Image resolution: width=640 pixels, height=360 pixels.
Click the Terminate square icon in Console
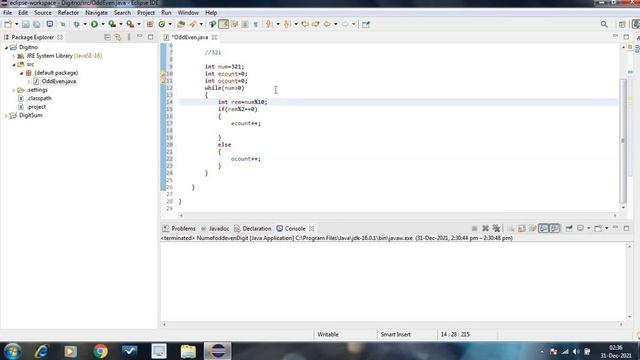point(474,229)
